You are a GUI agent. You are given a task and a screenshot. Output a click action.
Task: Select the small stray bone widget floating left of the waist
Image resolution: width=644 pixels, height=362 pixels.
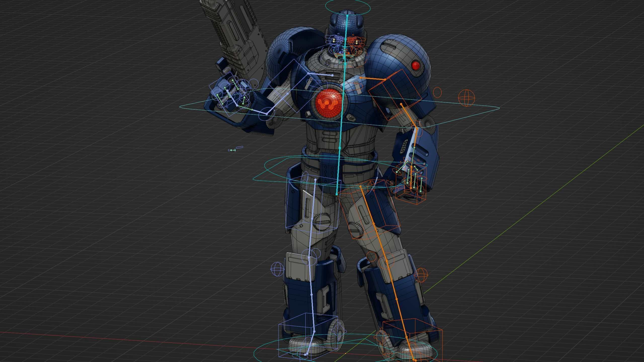(x=235, y=149)
